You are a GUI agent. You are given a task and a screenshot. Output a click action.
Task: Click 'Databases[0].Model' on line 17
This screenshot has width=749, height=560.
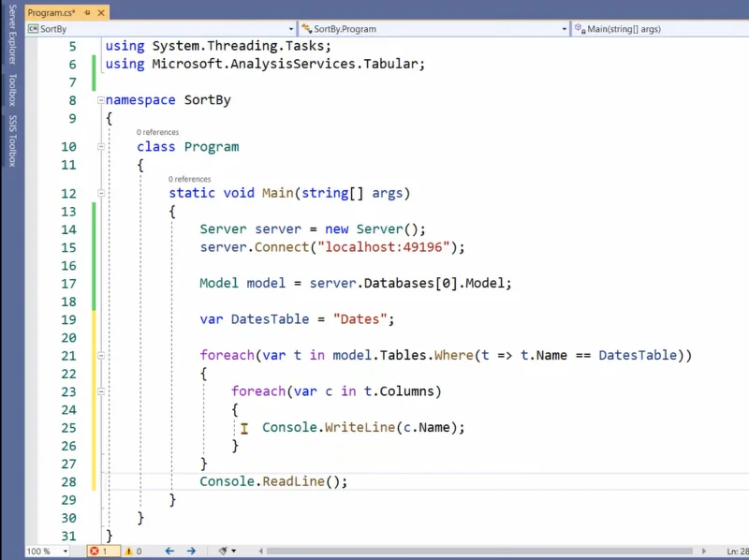point(433,284)
